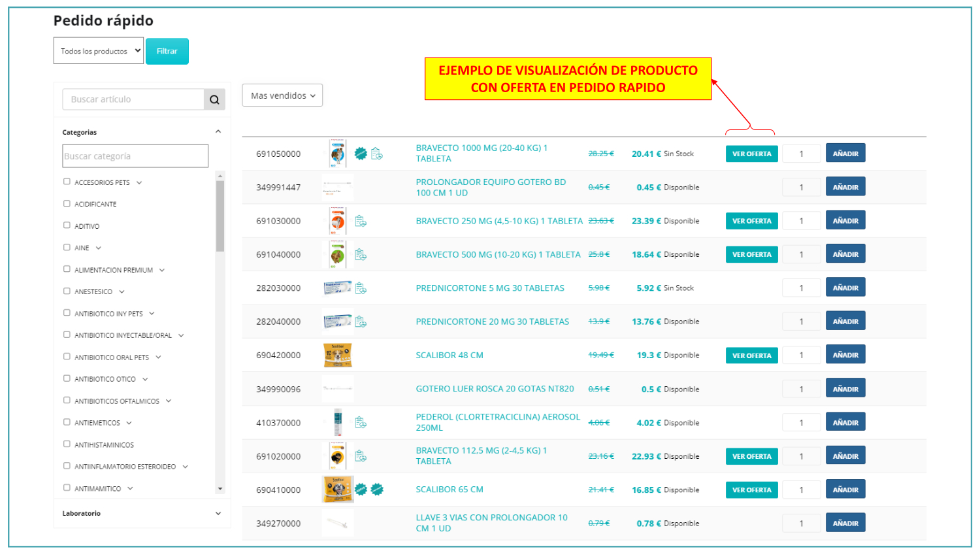Viewport: 980px width, 551px height.
Task: Open Scalibor 65 CM product image
Action: coord(338,490)
